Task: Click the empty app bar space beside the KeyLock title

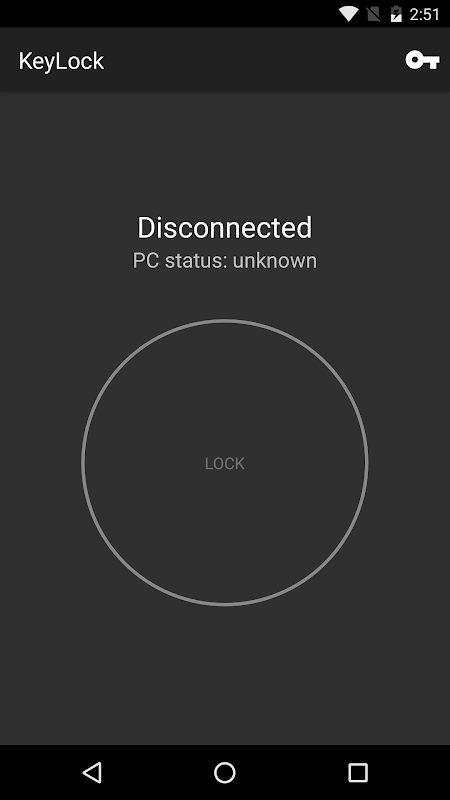Action: [255, 60]
